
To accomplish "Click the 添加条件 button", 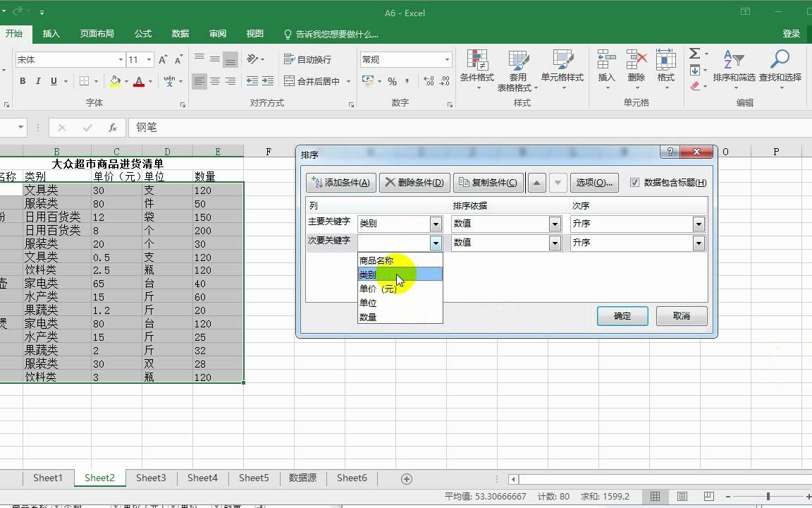I will point(340,182).
